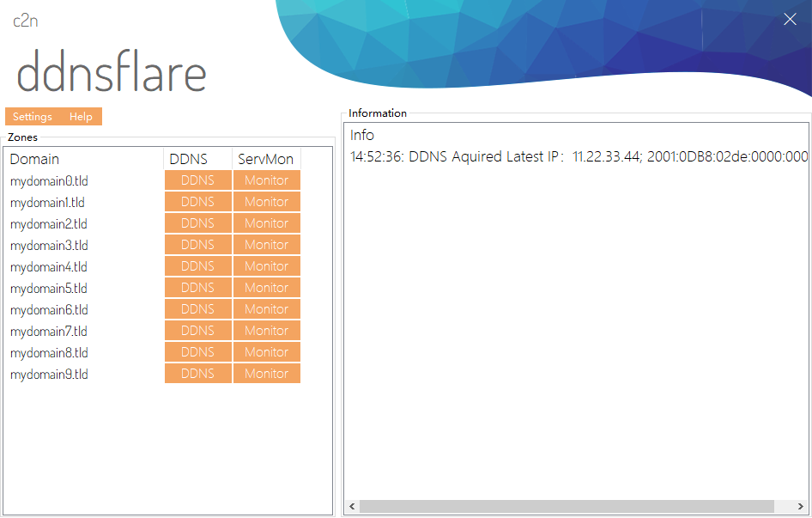Click the DDNS button for mydomain0.tld
This screenshot has width=812, height=518.
[197, 180]
